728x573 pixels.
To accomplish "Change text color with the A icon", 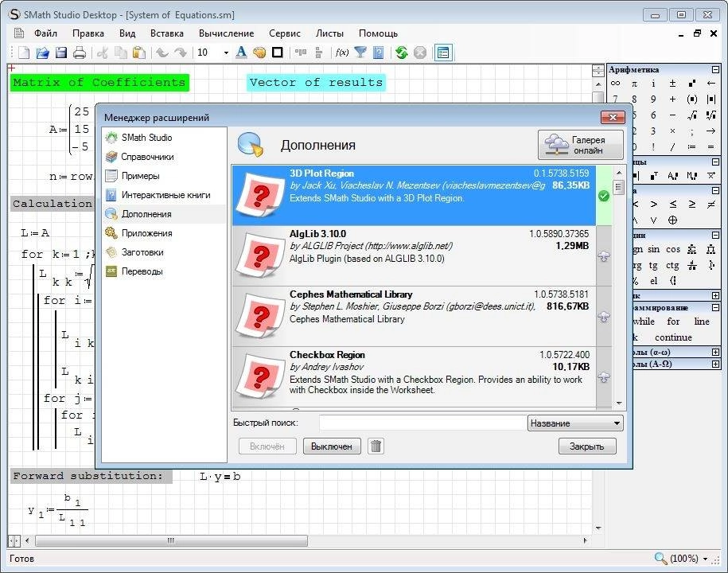I will [x=241, y=53].
